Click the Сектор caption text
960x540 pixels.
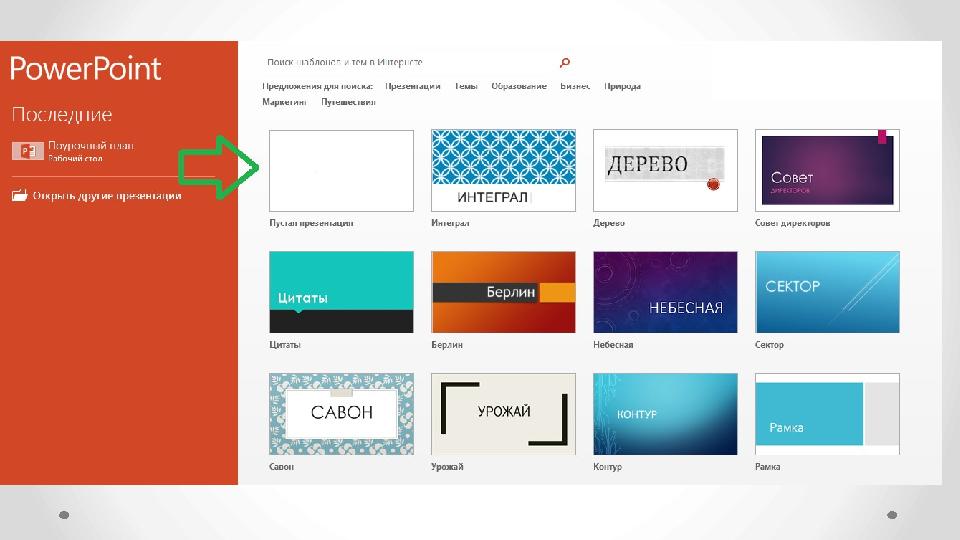[x=769, y=345]
